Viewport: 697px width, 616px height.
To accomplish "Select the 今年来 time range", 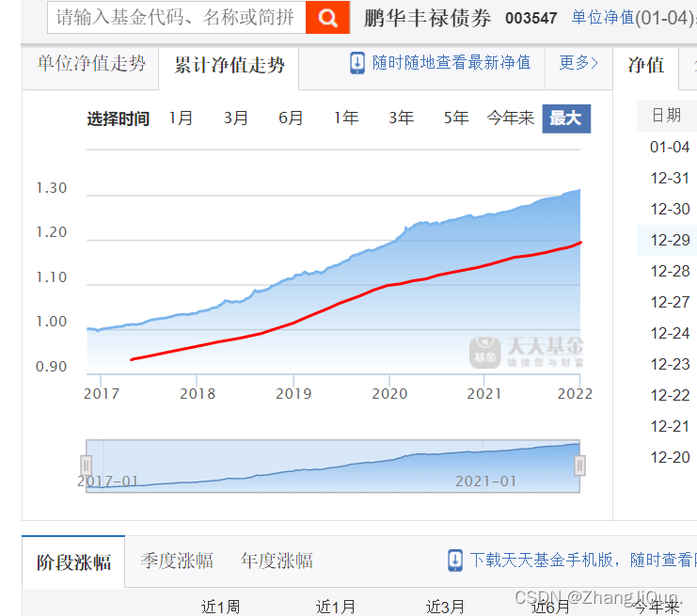I will [511, 118].
